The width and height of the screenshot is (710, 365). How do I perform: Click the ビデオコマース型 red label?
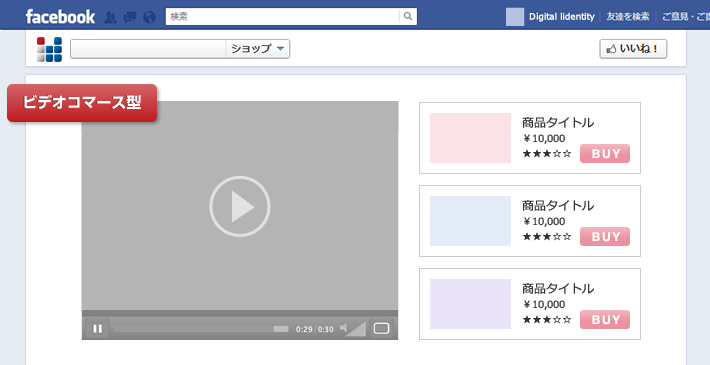point(82,103)
